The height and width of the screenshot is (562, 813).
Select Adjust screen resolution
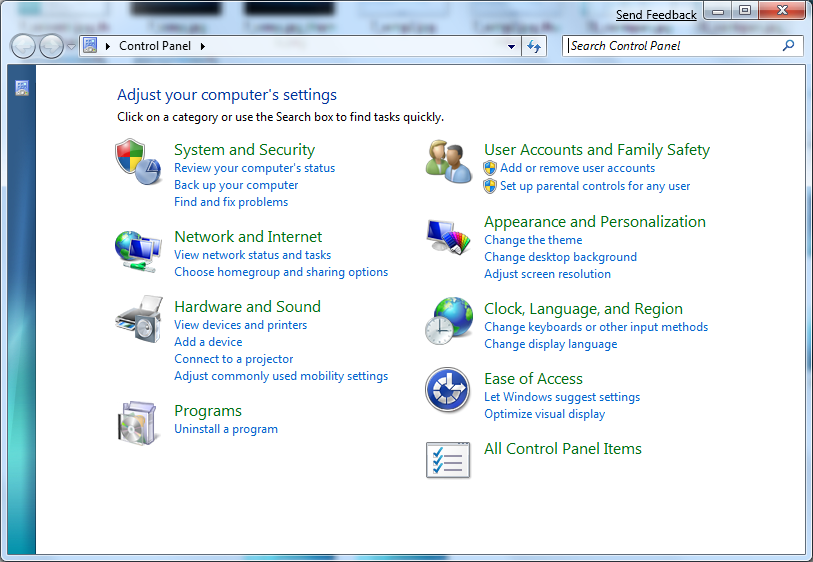point(548,274)
